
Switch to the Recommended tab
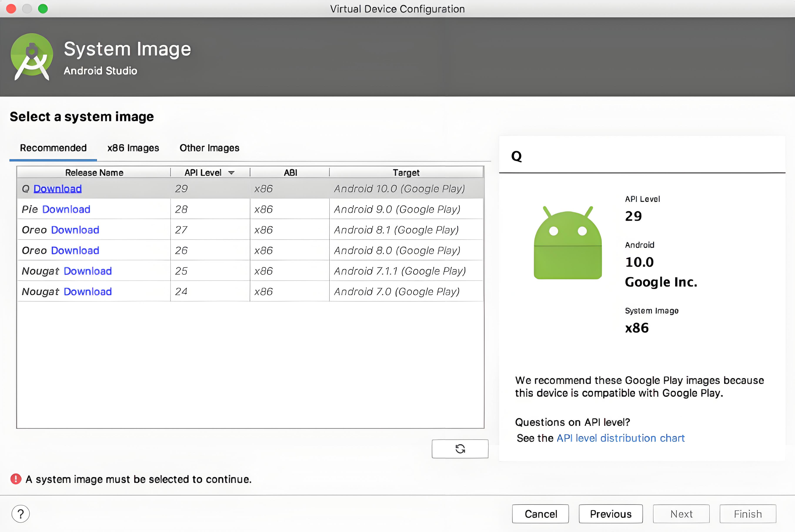coord(53,148)
